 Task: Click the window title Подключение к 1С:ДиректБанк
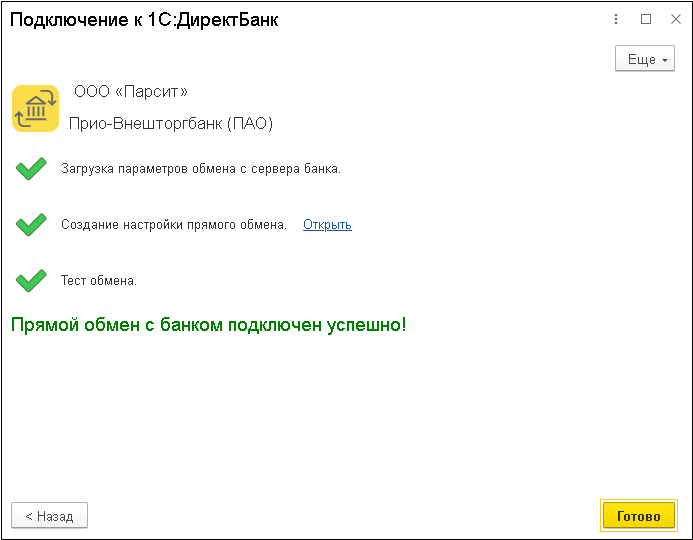tap(144, 19)
